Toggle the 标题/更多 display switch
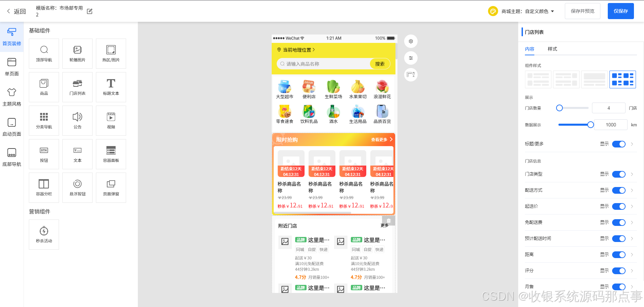 (619, 144)
